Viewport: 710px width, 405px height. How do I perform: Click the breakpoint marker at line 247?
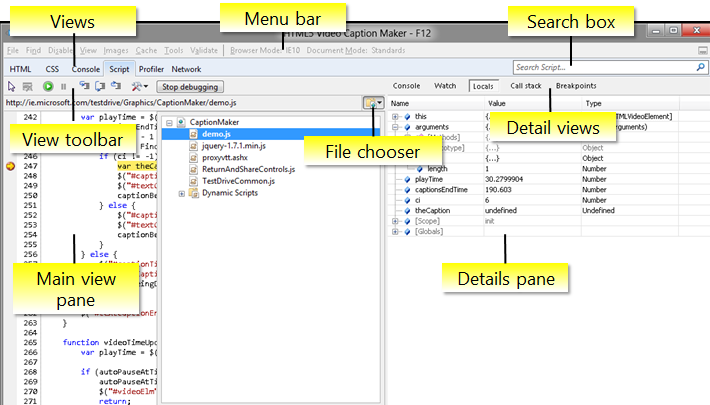pyautogui.click(x=10, y=166)
